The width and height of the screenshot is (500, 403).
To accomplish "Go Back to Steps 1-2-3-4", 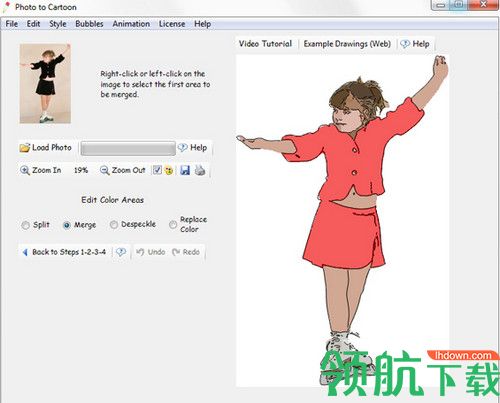I will [x=64, y=252].
